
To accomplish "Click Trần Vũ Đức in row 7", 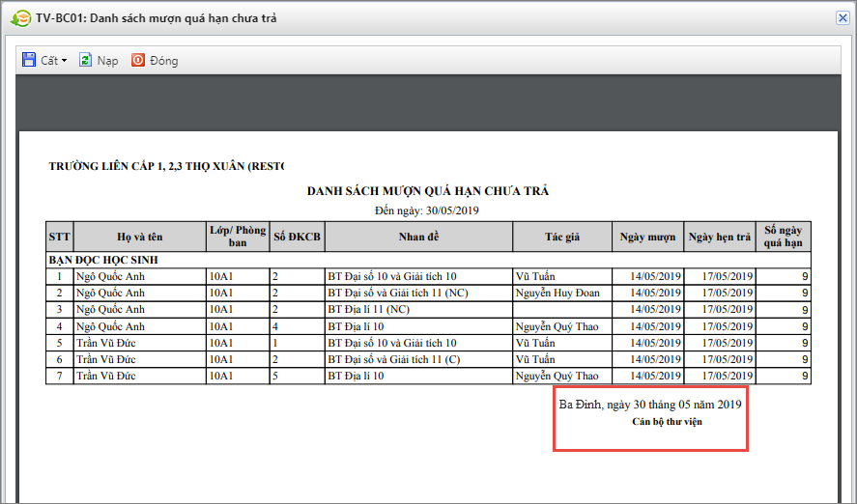I will (x=106, y=376).
